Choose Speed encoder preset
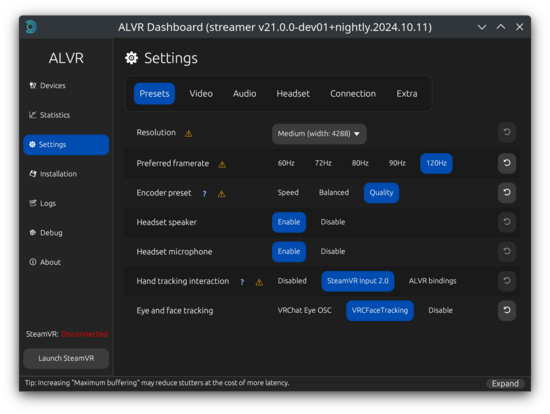550x414 pixels. click(x=288, y=193)
